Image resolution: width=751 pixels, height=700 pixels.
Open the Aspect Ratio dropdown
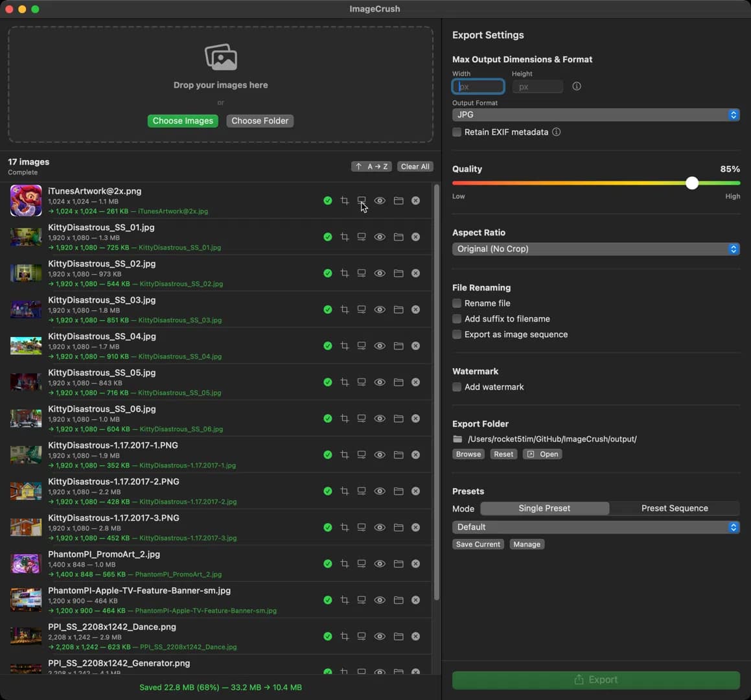click(596, 249)
